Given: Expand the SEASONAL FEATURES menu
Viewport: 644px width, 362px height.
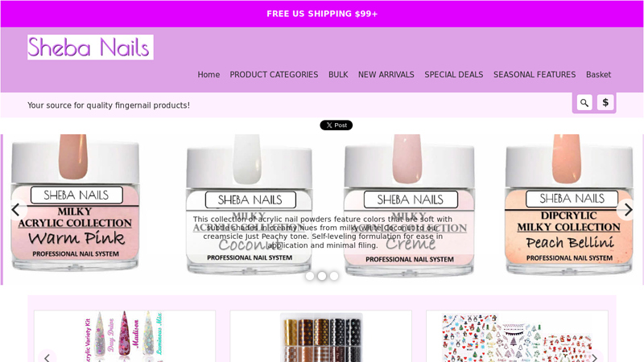Looking at the screenshot, I should pyautogui.click(x=535, y=75).
